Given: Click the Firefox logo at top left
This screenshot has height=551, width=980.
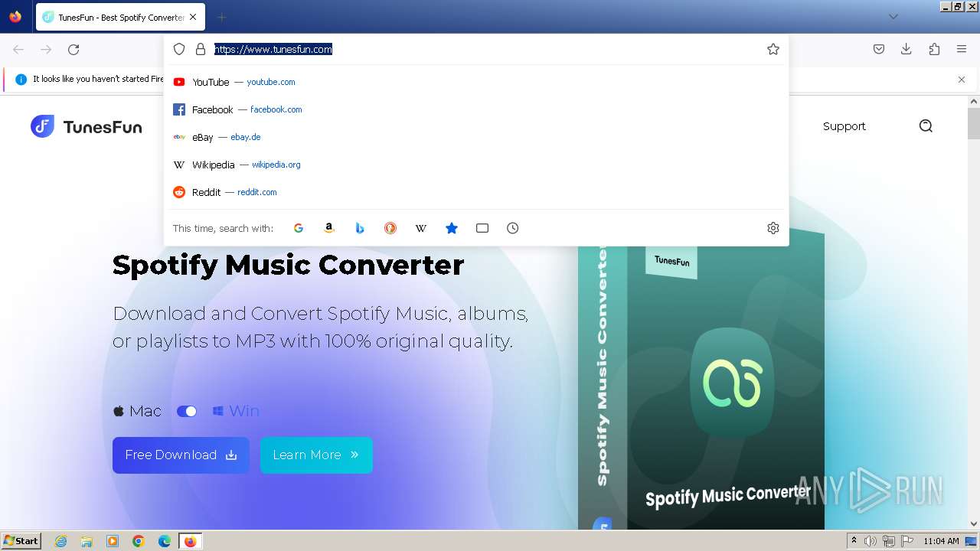Looking at the screenshot, I should pyautogui.click(x=15, y=16).
